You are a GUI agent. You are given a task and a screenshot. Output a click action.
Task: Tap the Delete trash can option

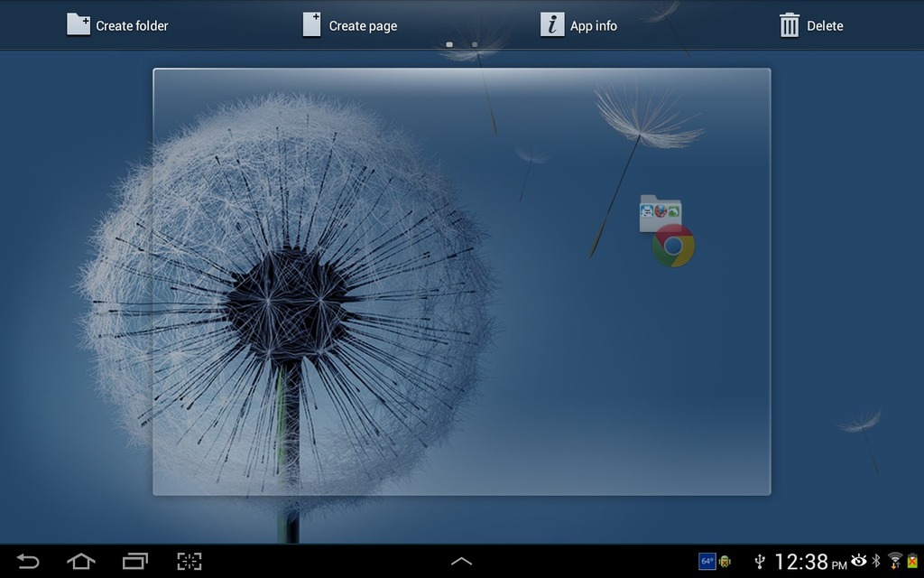click(x=811, y=25)
